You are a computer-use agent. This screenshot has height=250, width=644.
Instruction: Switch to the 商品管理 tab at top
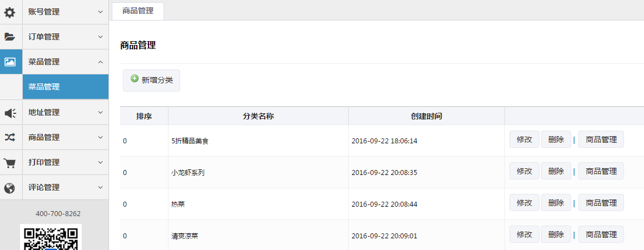click(x=138, y=11)
